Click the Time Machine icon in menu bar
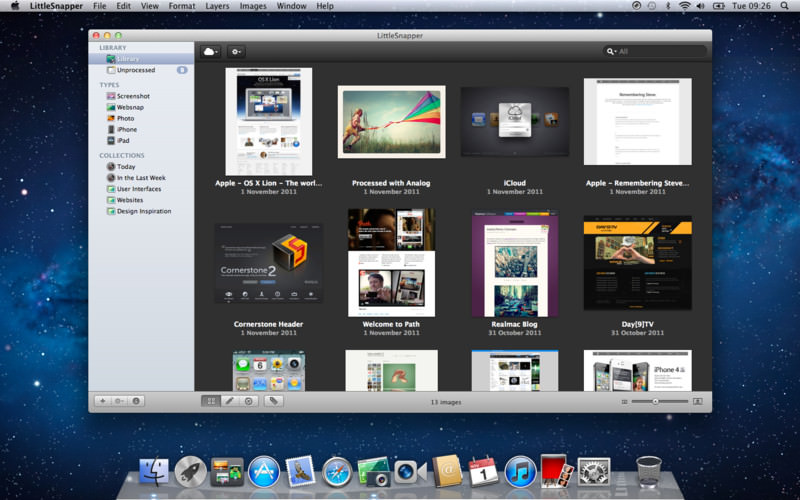 pyautogui.click(x=652, y=6)
